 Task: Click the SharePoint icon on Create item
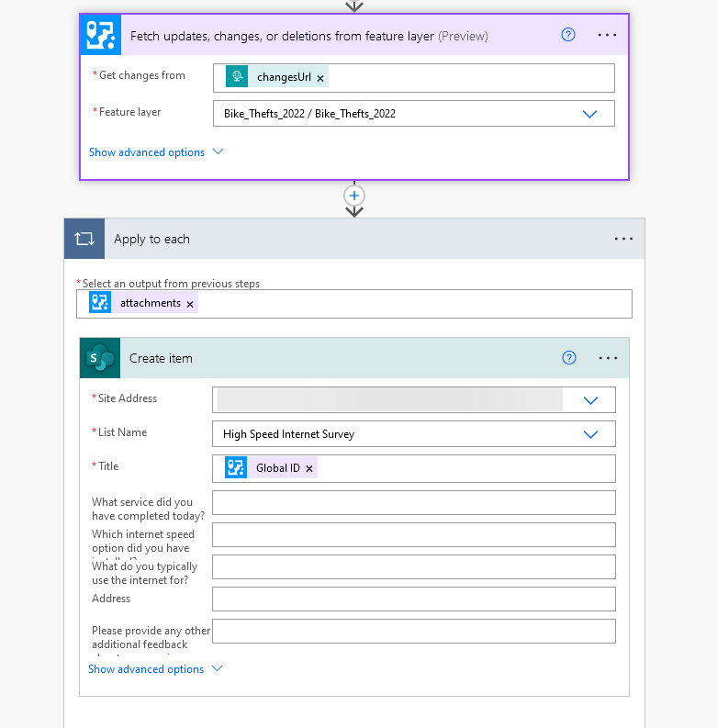[x=100, y=358]
